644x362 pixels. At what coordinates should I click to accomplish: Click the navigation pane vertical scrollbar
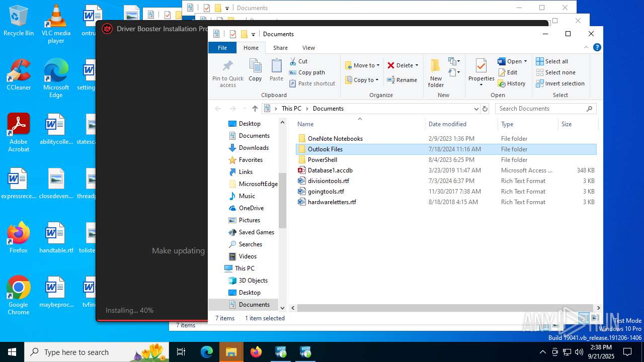(x=282, y=200)
